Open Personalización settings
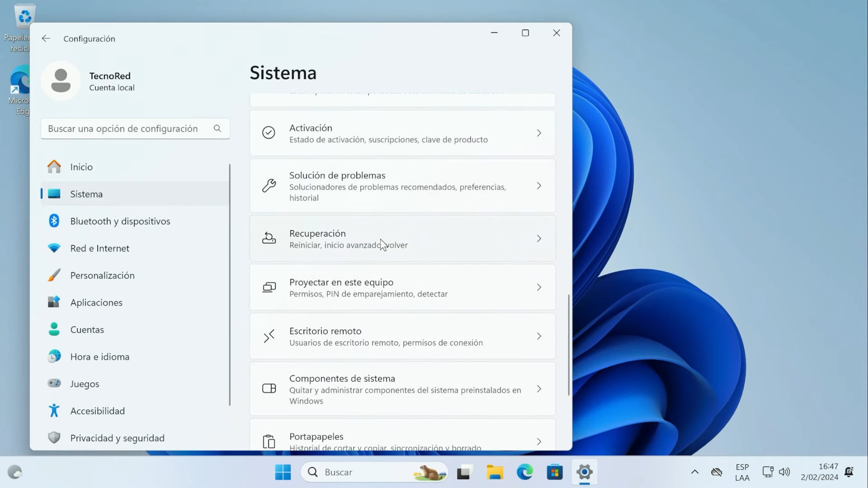Viewport: 868px width, 488px height. (x=103, y=275)
